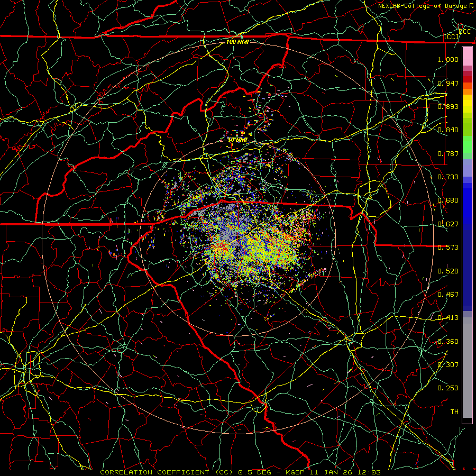Image resolution: width=476 pixels, height=476 pixels.
Task: Pick the olive green legend swatch near 0.840
Action: (x=467, y=127)
